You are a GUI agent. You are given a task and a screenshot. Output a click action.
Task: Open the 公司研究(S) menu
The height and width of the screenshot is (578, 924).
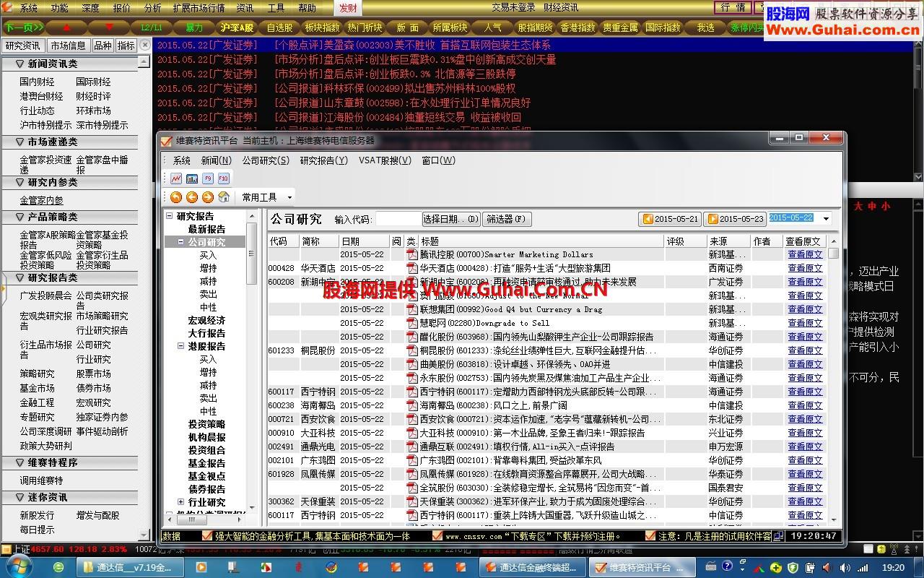pyautogui.click(x=266, y=160)
